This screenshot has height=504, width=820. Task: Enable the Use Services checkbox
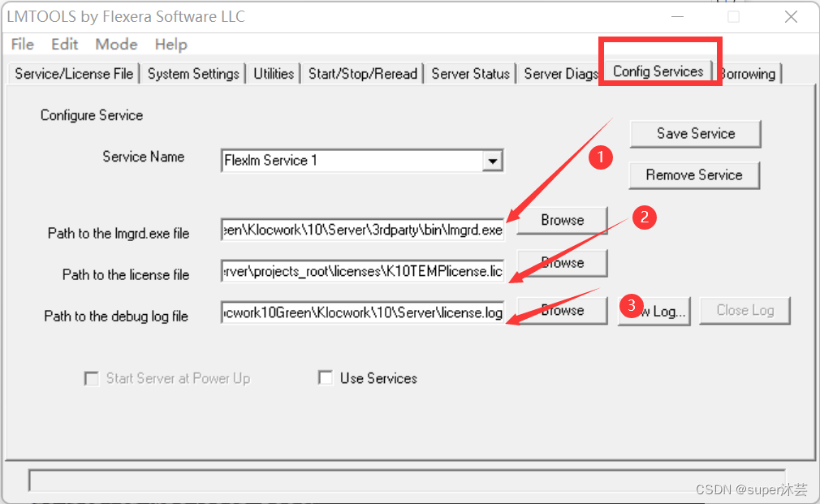pos(325,377)
